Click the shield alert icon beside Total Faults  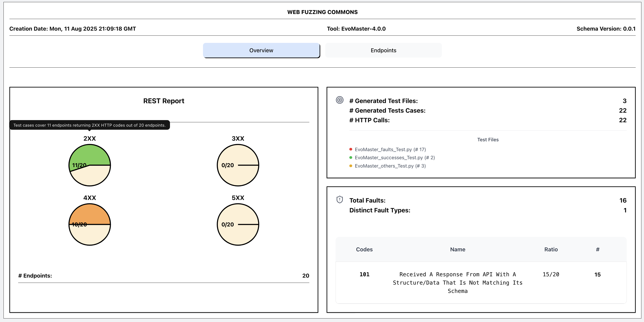click(339, 199)
